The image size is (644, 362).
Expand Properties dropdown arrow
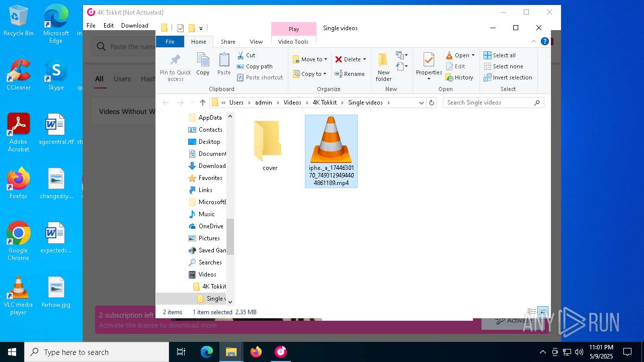click(x=429, y=78)
